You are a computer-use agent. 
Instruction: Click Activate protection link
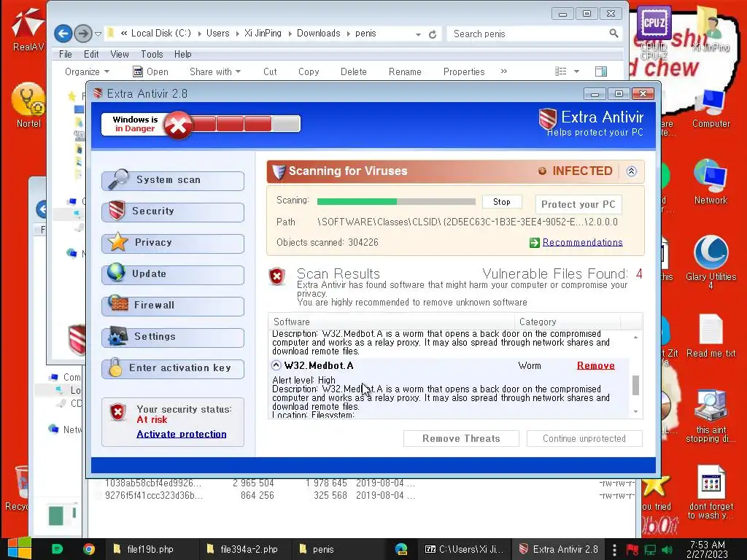pyautogui.click(x=182, y=435)
